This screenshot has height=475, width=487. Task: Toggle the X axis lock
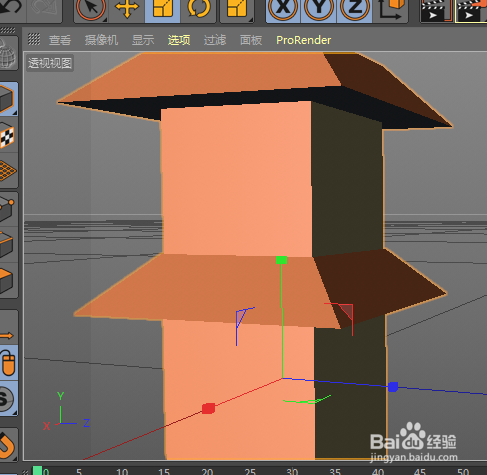(283, 9)
